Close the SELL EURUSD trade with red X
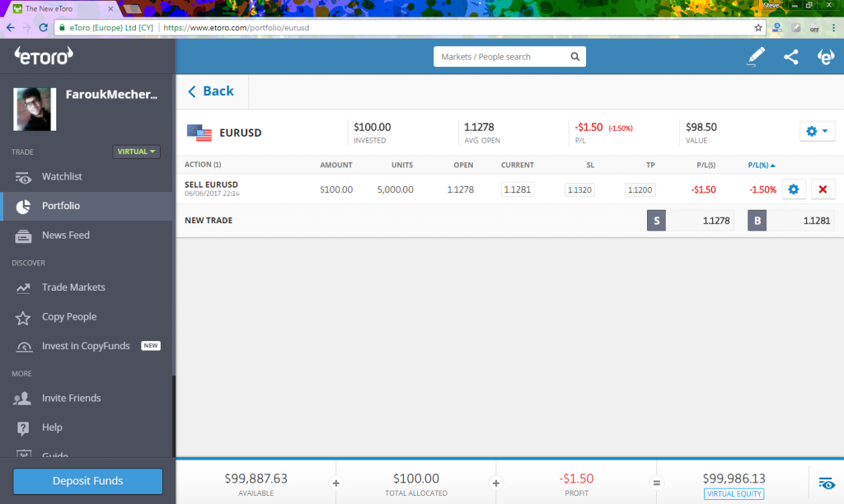 tap(823, 189)
